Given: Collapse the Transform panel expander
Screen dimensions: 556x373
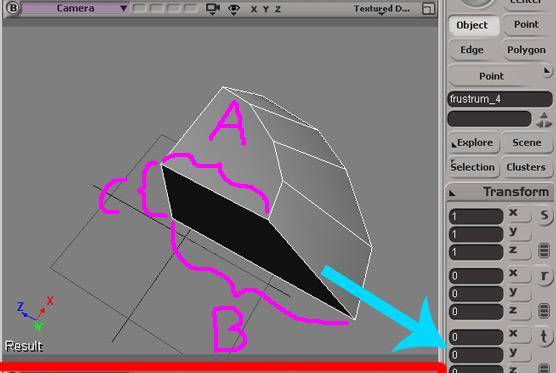Looking at the screenshot, I should 452,194.
